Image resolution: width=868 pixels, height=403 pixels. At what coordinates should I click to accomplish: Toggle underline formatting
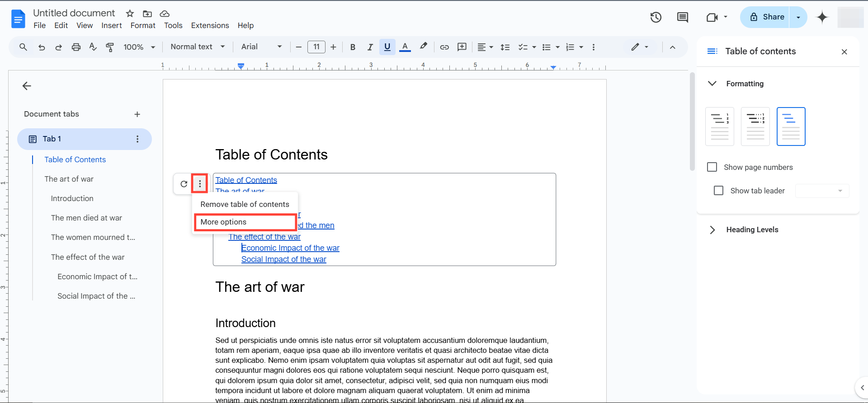387,47
